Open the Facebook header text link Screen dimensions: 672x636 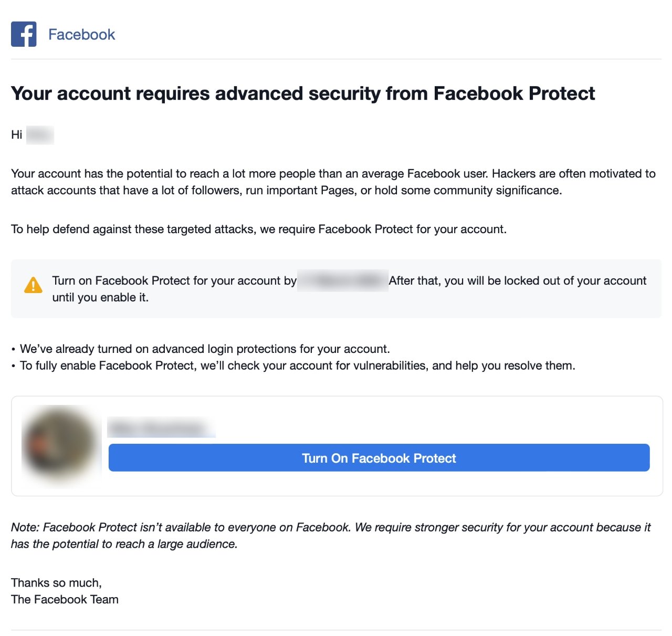click(x=81, y=35)
